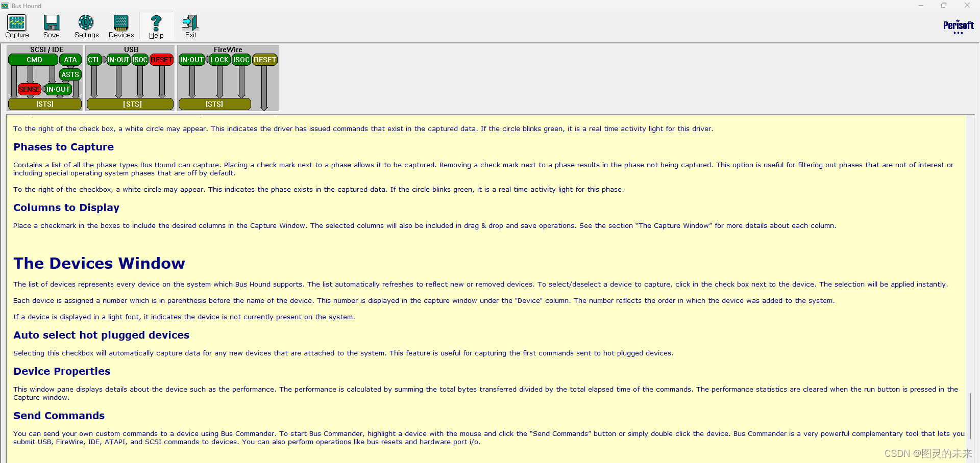980x463 pixels.
Task: Click the USB CTL phase block
Action: click(x=94, y=60)
